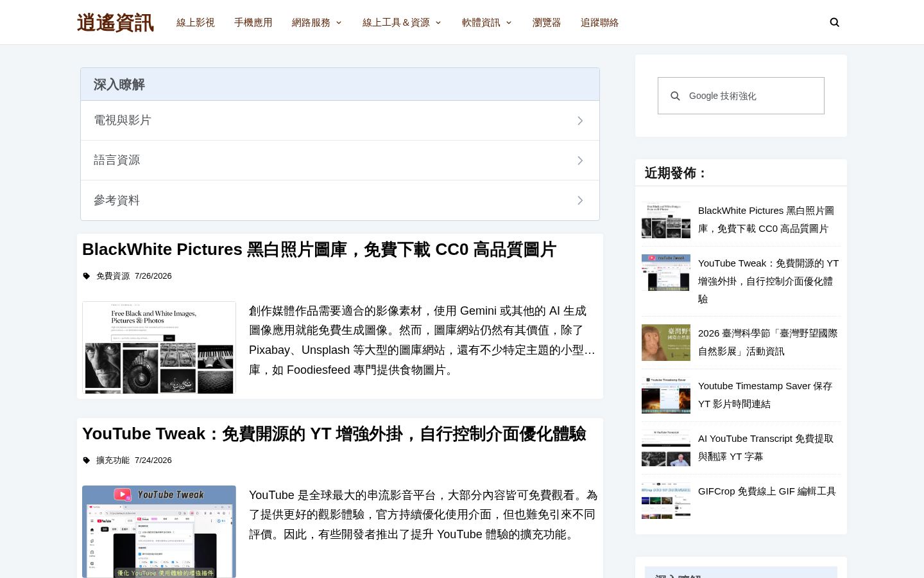Open the recent post 2026 臺灣科學節 text link

768,342
